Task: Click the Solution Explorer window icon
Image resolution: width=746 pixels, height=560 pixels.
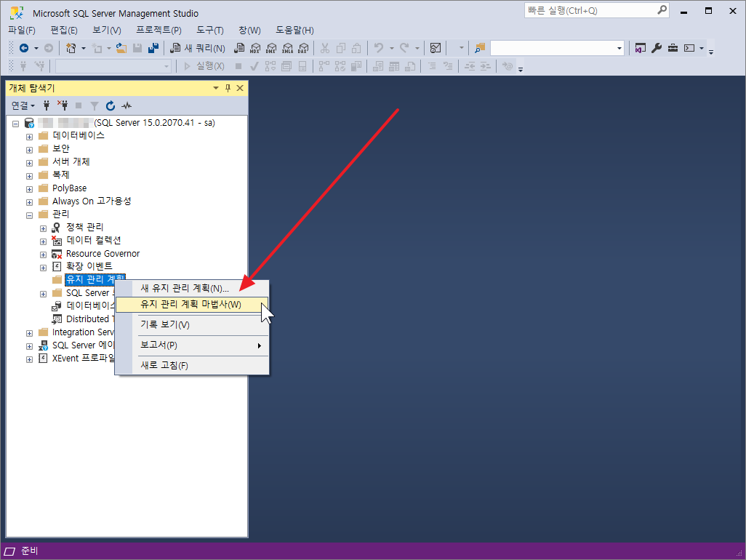Action: (641, 48)
